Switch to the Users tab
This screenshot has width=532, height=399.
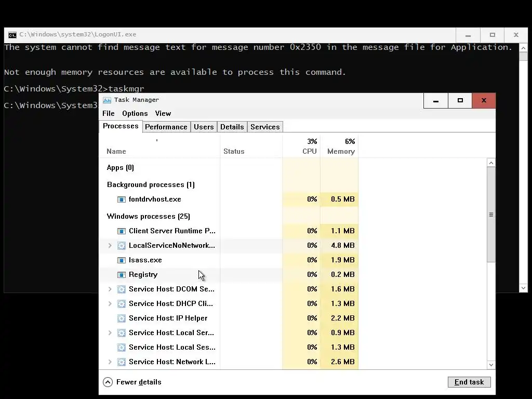tap(204, 127)
